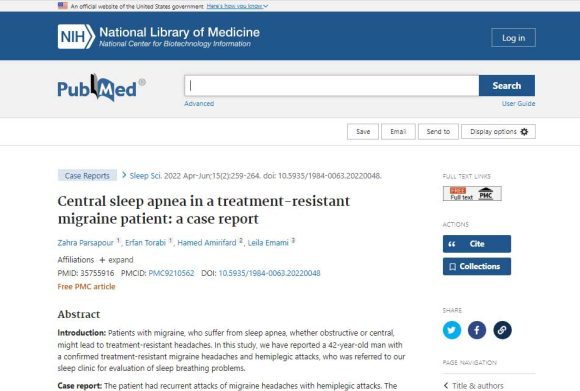Focus the PubMed search input field

331,85
